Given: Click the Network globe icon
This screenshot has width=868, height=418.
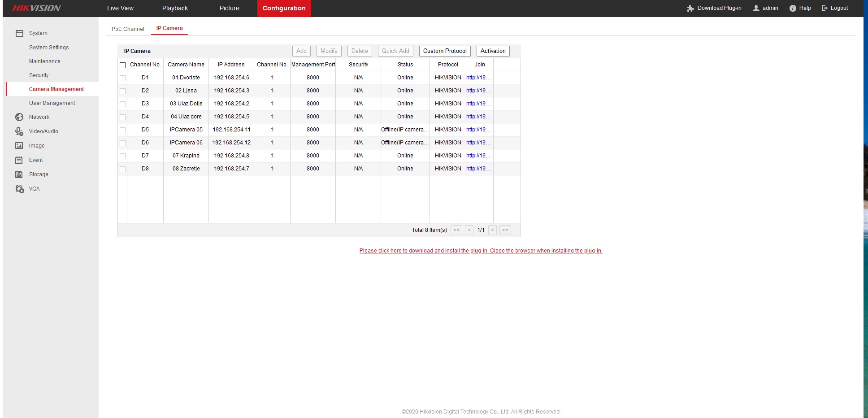Looking at the screenshot, I should 19,117.
